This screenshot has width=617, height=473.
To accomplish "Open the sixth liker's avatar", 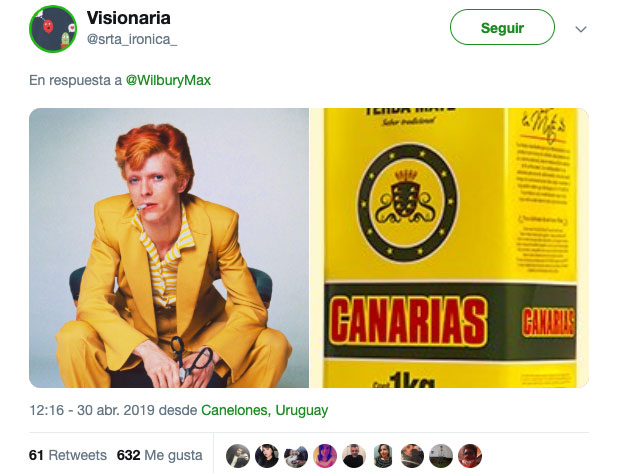I will point(383,456).
